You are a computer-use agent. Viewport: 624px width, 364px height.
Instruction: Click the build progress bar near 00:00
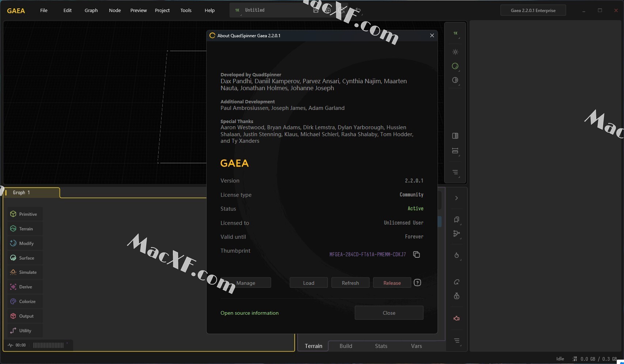click(49, 345)
